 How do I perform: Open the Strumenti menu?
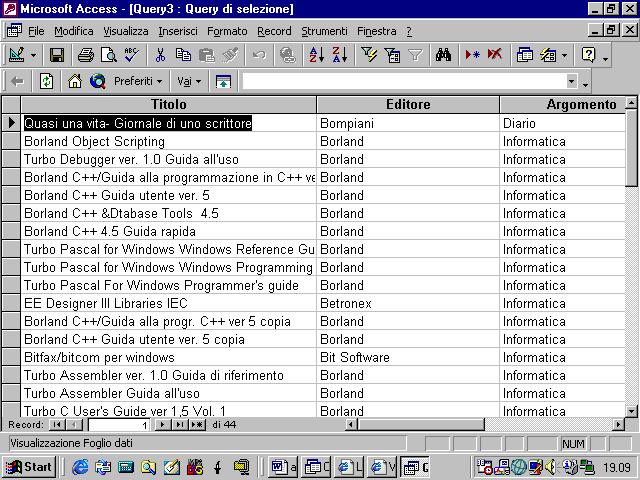pyautogui.click(x=324, y=31)
